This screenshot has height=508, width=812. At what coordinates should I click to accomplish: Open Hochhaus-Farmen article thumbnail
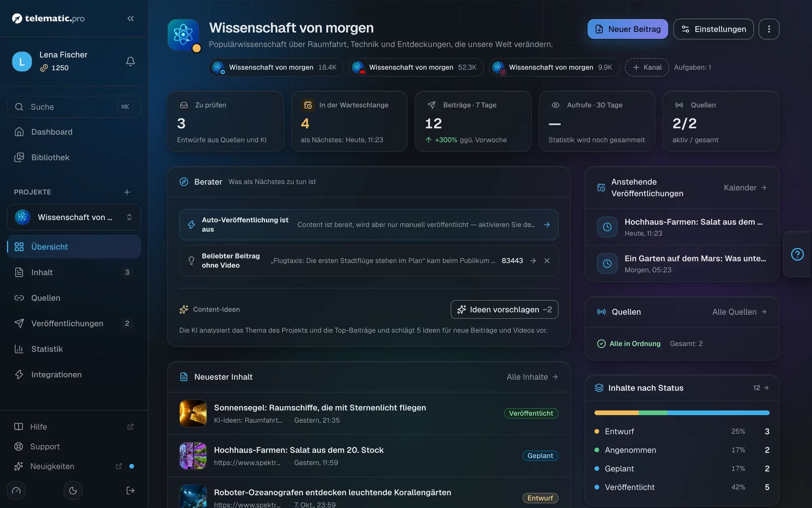coord(193,456)
